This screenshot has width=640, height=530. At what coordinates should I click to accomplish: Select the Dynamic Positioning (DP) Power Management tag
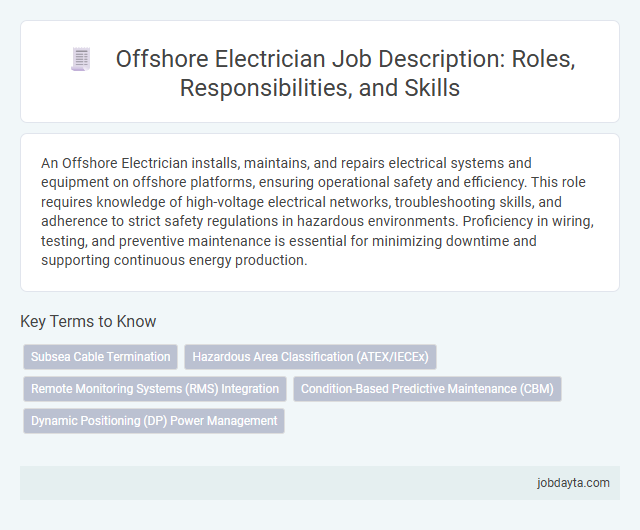(x=154, y=421)
